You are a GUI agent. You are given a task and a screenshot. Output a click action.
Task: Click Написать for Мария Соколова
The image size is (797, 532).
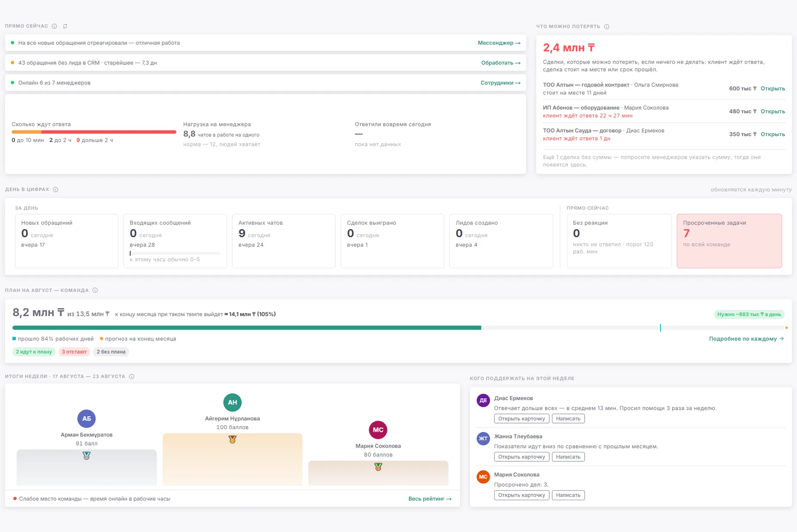[x=568, y=495]
